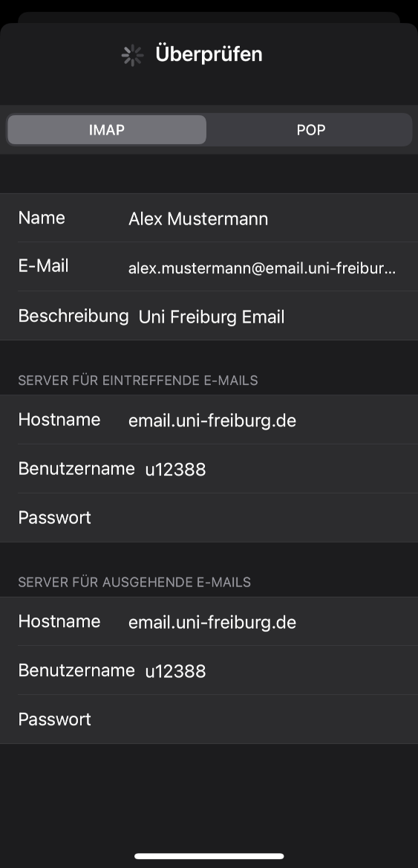Tap the E-Mail row label
The width and height of the screenshot is (418, 868).
(x=43, y=266)
